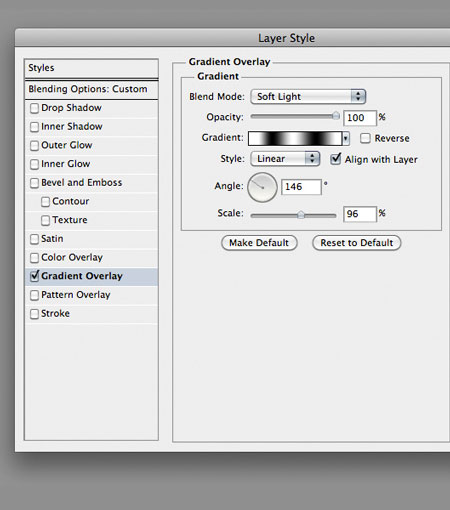Click the Scale value field showing 96
The width and height of the screenshot is (450, 510).
(360, 214)
